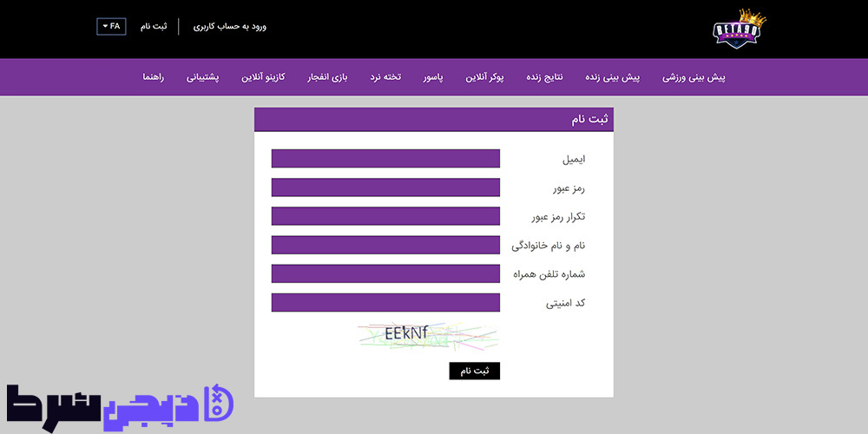This screenshot has width=868, height=434.
Task: Click the Beta90 crown logo
Action: click(x=740, y=29)
